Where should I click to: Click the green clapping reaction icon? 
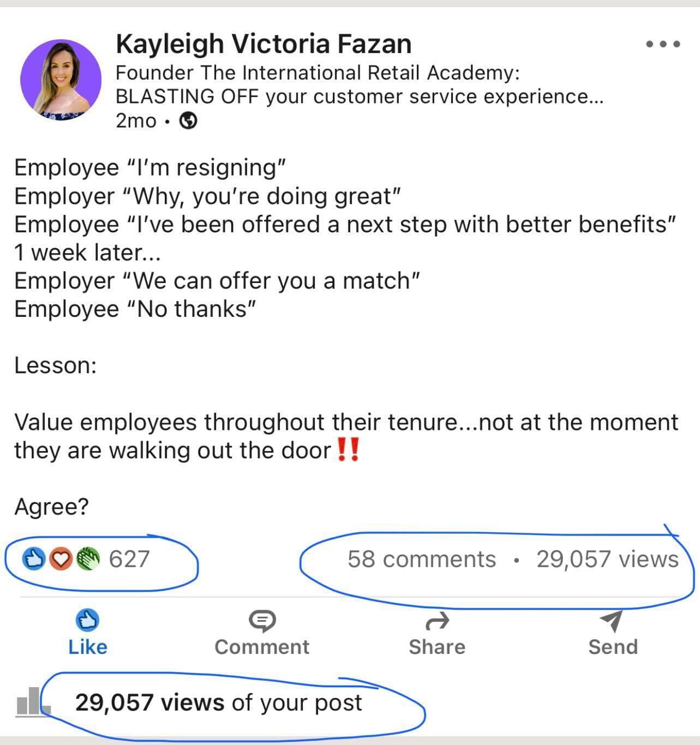coord(88,559)
